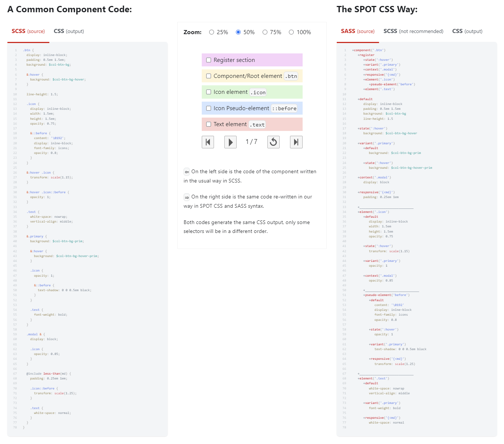Click "+element('.text')" on SASS line 68

(373, 378)
